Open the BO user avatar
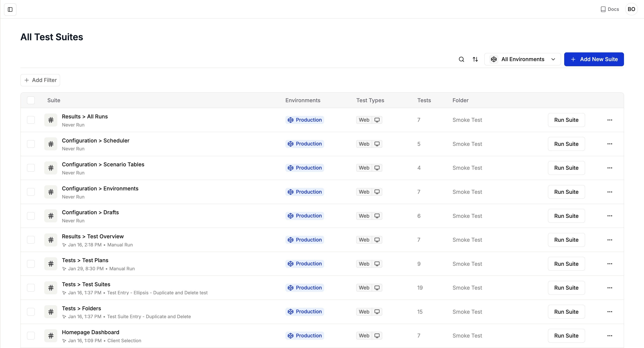 [631, 9]
